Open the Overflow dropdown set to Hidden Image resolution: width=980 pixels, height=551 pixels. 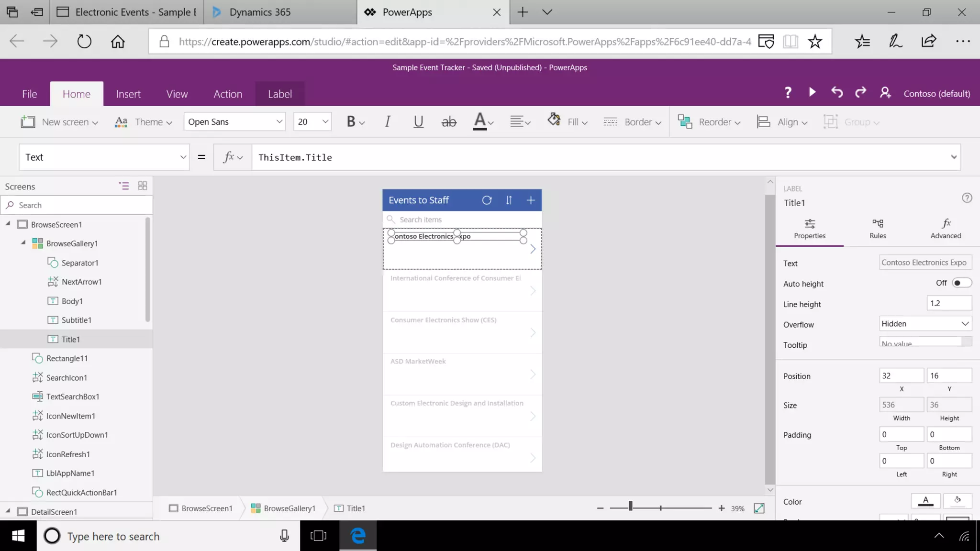coord(925,324)
